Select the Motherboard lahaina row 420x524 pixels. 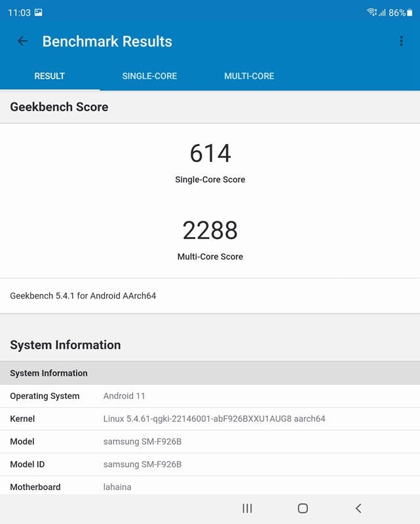pos(210,487)
